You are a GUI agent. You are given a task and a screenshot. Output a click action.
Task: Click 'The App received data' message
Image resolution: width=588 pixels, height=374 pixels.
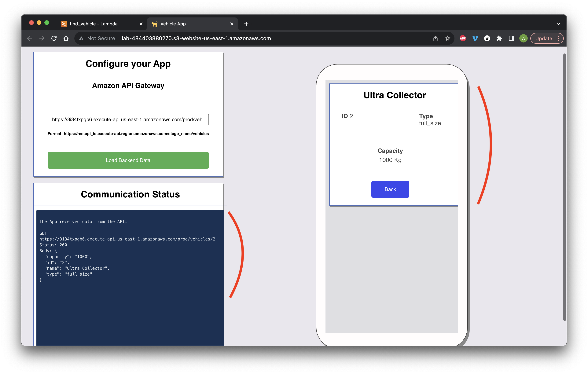(x=83, y=221)
